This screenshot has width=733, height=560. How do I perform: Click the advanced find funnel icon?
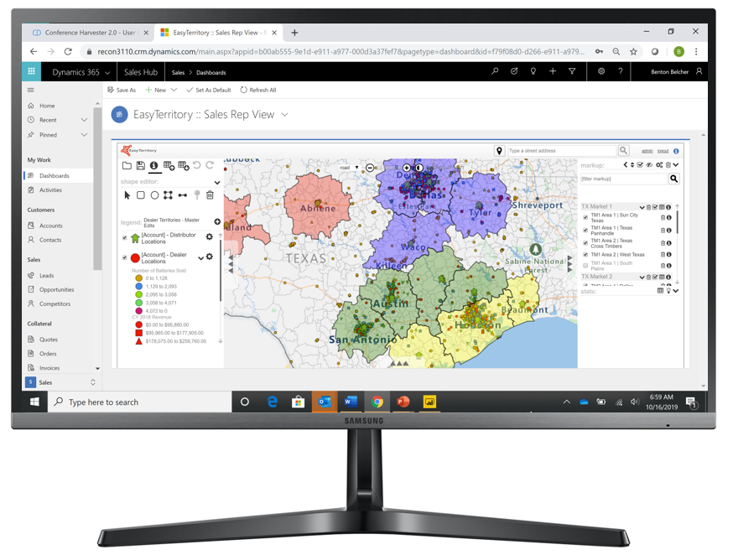[x=572, y=71]
